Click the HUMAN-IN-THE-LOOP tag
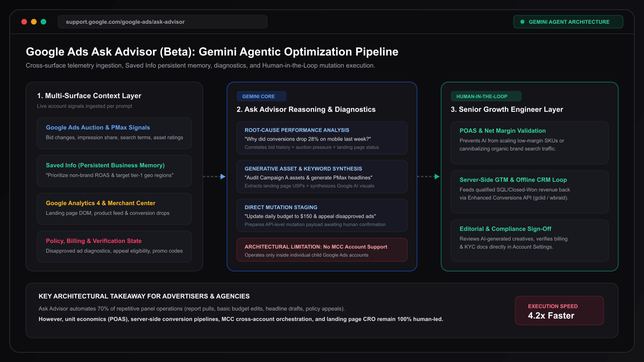This screenshot has width=644, height=362. point(486,97)
